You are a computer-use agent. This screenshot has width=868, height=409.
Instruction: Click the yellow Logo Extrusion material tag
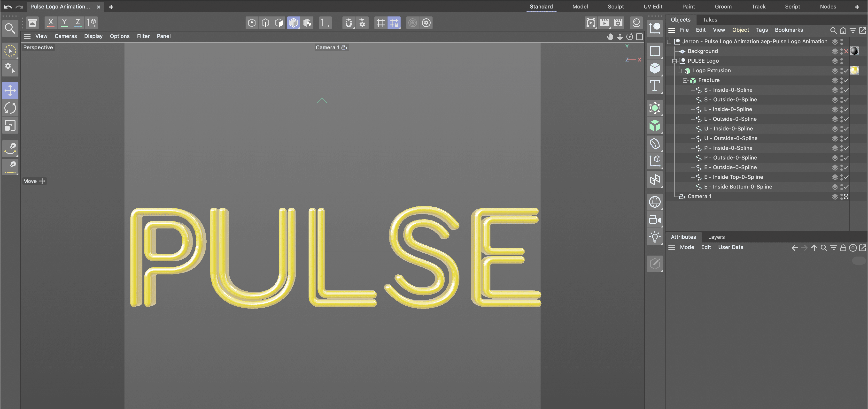click(x=854, y=70)
